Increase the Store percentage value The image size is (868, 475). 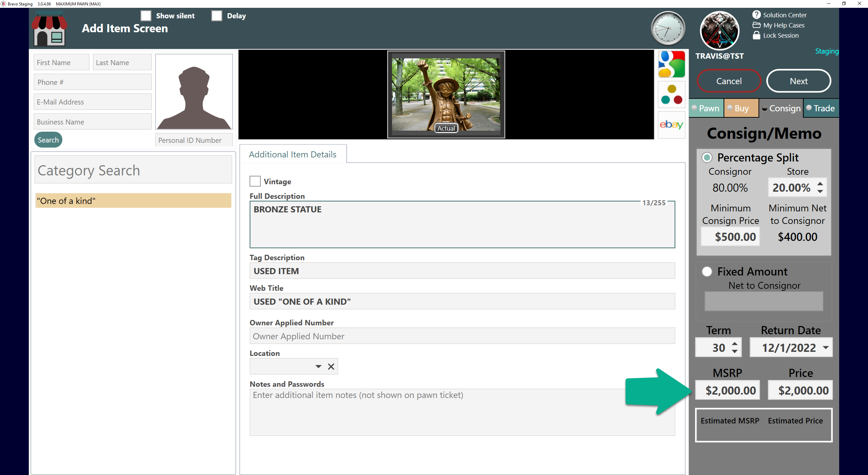point(820,184)
